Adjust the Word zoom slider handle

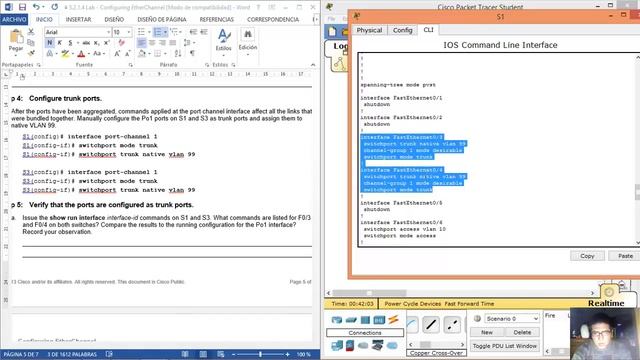click(x=260, y=354)
